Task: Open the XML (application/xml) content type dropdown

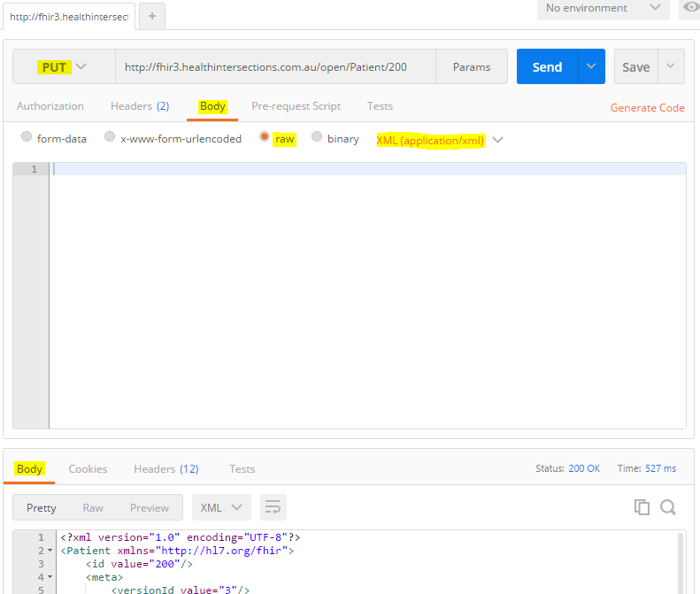Action: (x=439, y=140)
